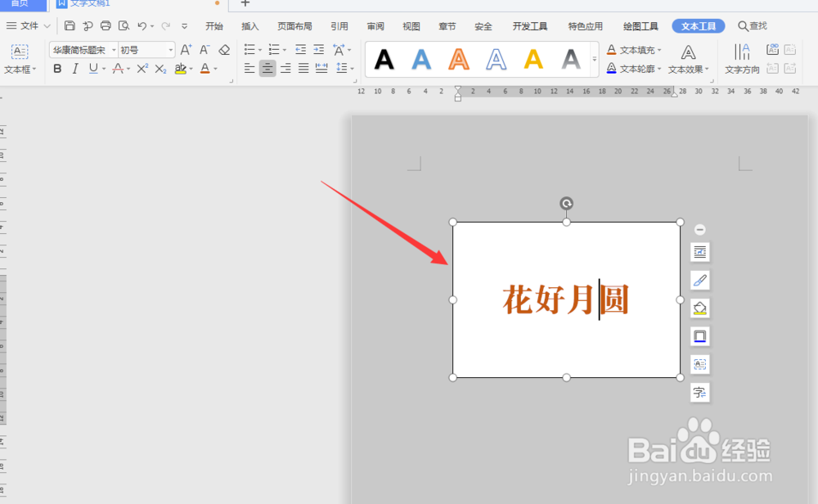This screenshot has width=818, height=504.
Task: Toggle center alignment
Action: pos(267,69)
